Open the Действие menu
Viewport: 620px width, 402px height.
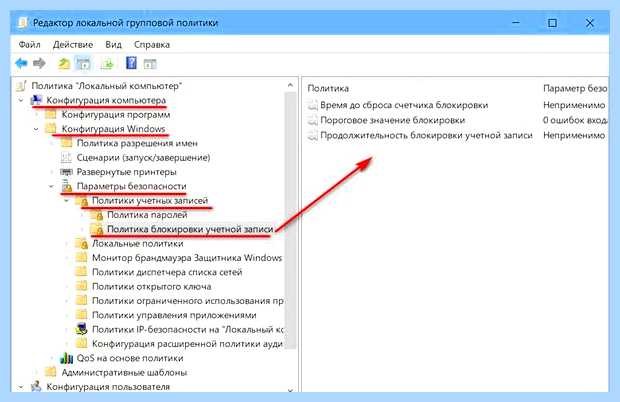click(73, 44)
